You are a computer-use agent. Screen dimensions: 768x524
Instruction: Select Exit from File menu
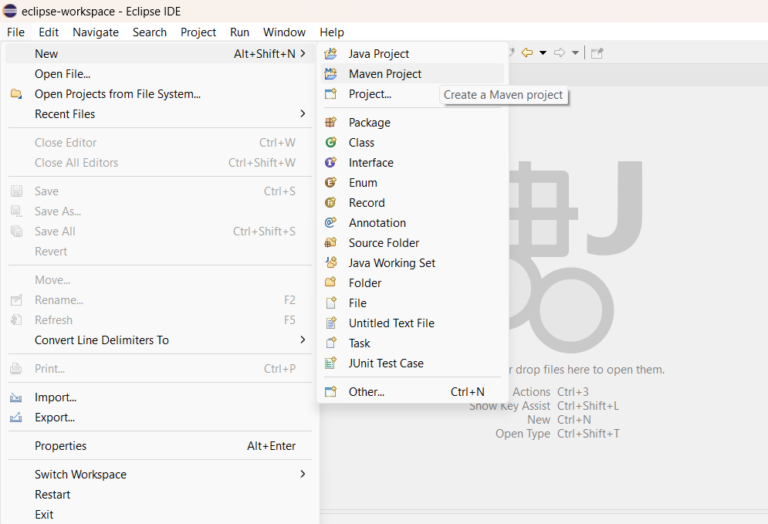[x=160, y=514]
